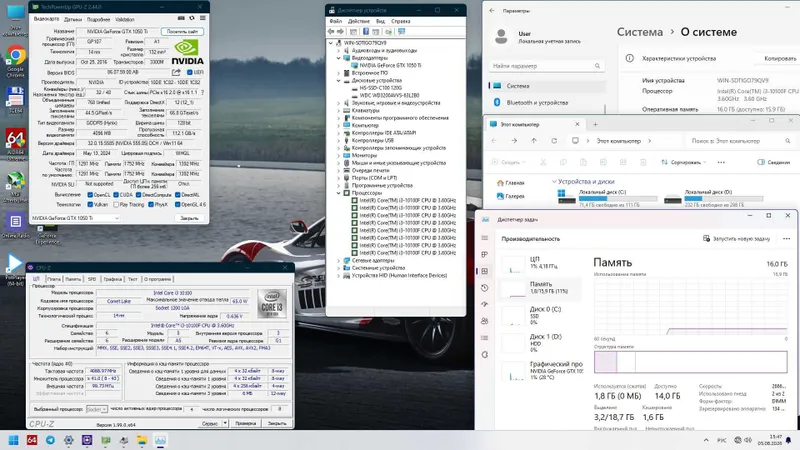The width and height of the screenshot is (800, 450).
Task: Open the Действие menu in Device Manager
Action: pyautogui.click(x=359, y=21)
